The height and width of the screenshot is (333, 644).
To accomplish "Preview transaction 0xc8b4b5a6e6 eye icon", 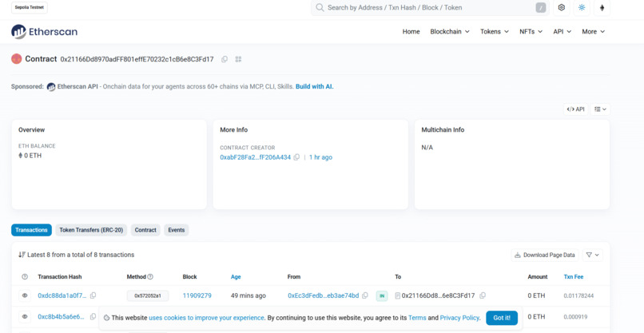I will coord(25,316).
